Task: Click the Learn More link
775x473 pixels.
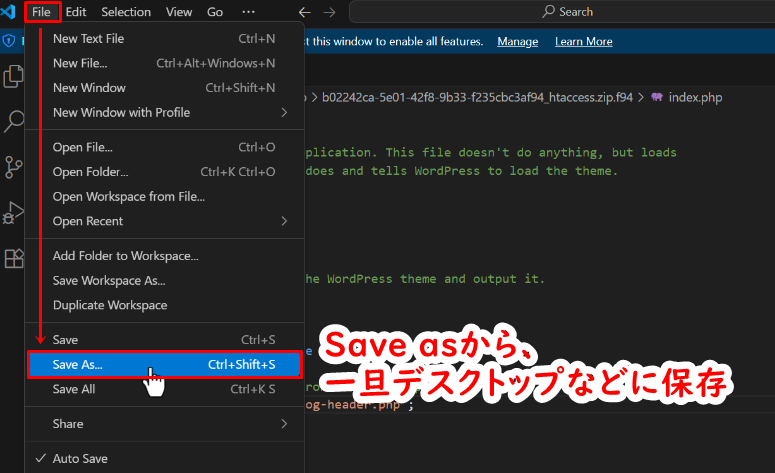Action: pyautogui.click(x=583, y=42)
